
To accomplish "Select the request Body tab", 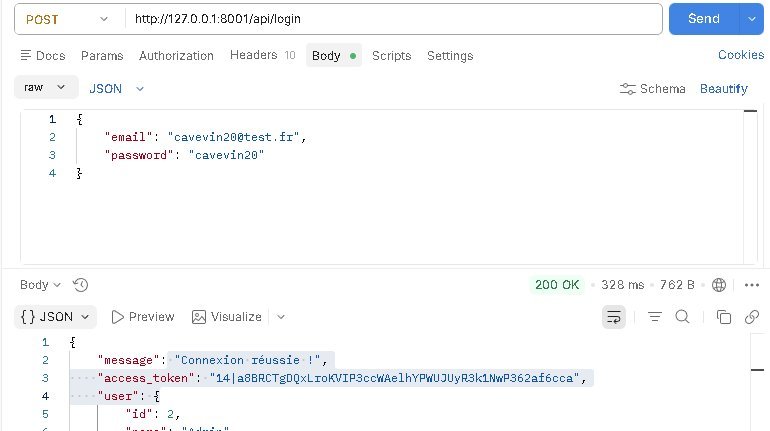I will 333,55.
